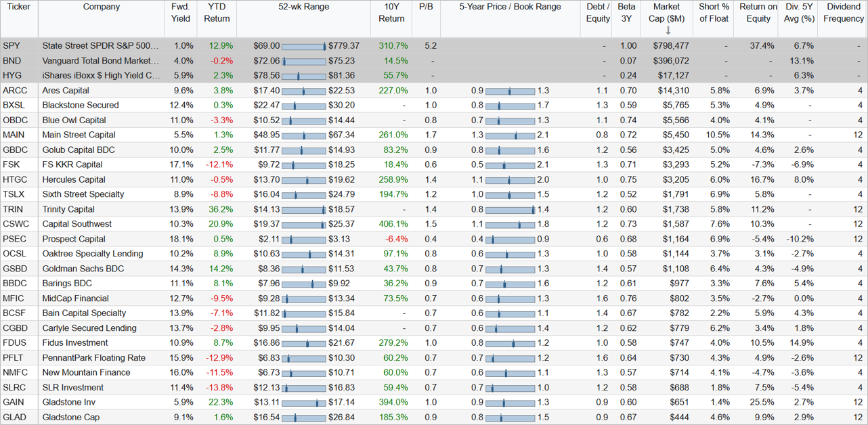868x425 pixels.
Task: Click PSEC's -6.4% 10Y return value
Action: tap(397, 239)
